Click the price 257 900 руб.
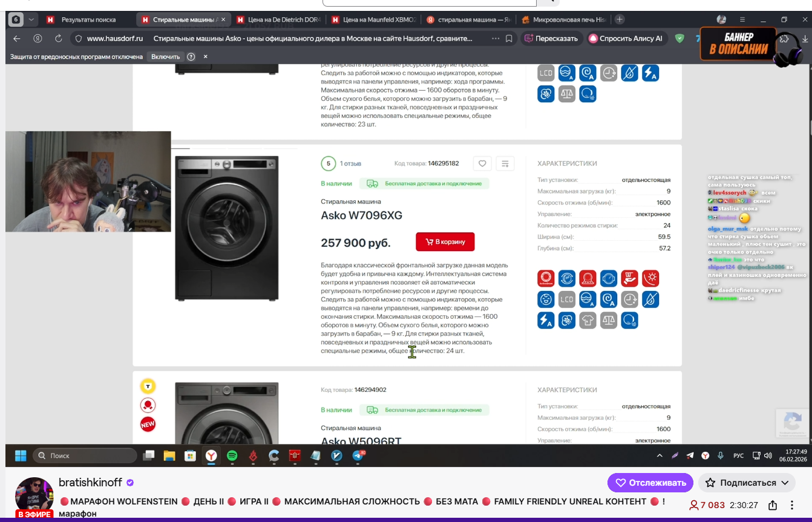Viewport: 812px width, 522px height. click(356, 243)
